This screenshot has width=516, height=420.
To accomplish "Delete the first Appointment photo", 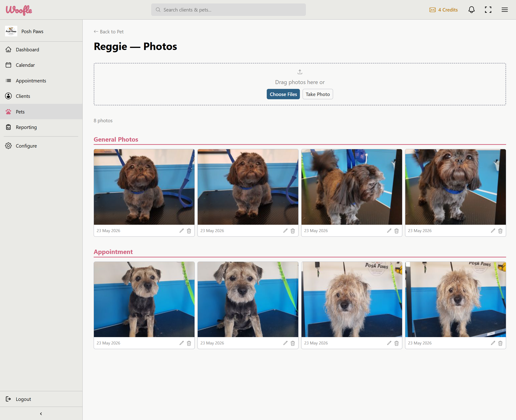I will [189, 343].
